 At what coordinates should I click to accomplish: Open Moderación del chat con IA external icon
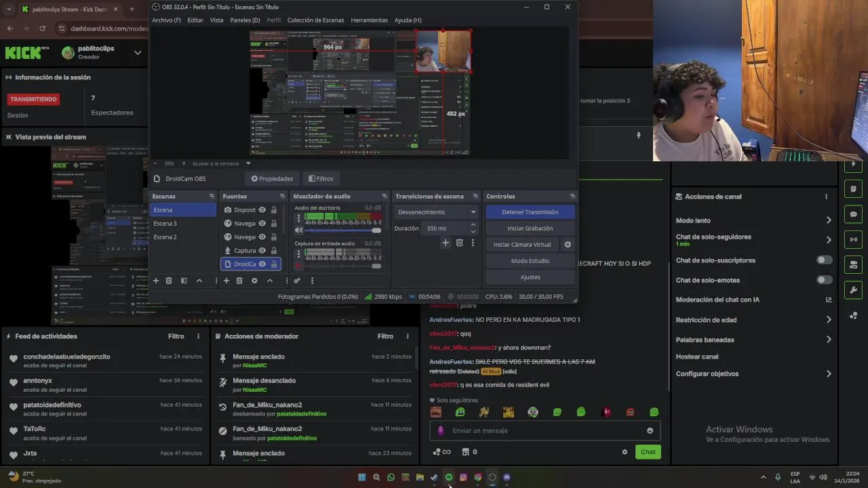pyautogui.click(x=828, y=300)
